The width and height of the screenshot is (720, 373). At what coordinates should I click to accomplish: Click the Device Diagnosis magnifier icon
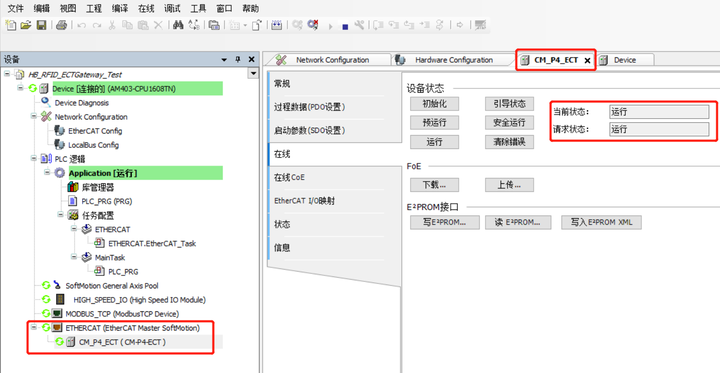click(45, 102)
